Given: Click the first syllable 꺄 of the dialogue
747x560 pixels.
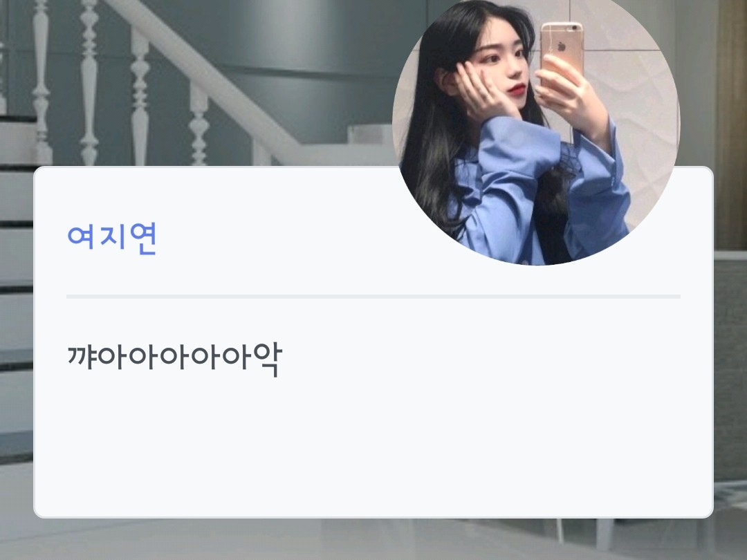Looking at the screenshot, I should click(83, 357).
